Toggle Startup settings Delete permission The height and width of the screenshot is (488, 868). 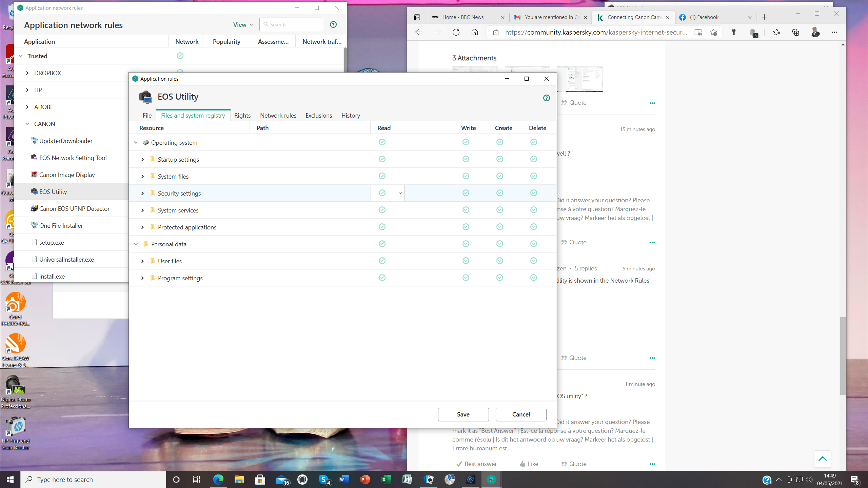(x=534, y=159)
